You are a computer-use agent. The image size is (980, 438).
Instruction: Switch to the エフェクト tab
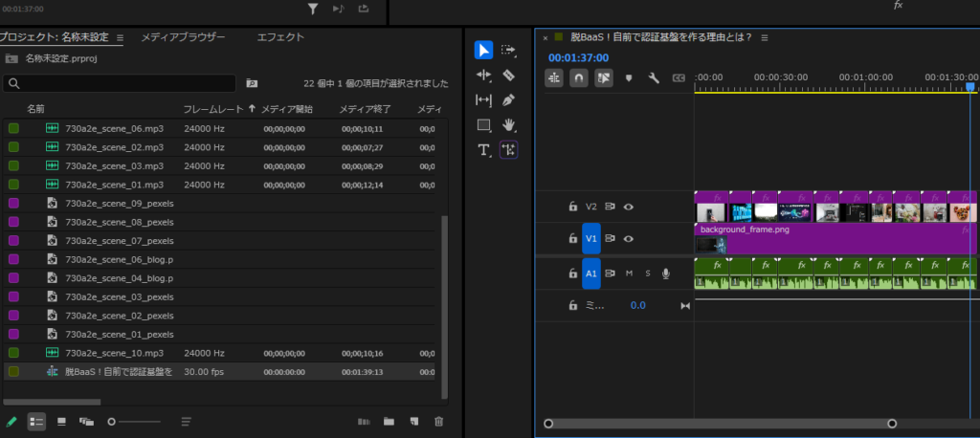click(280, 37)
